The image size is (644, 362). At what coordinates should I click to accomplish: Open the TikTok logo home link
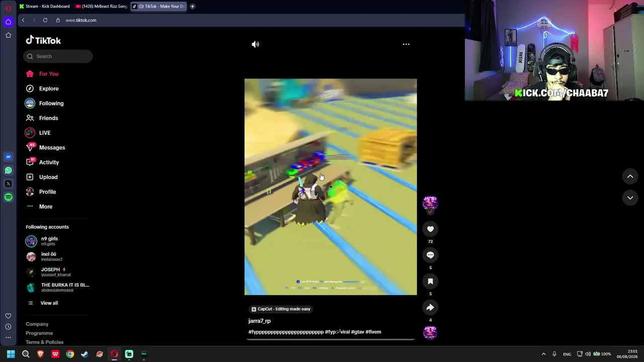point(43,40)
